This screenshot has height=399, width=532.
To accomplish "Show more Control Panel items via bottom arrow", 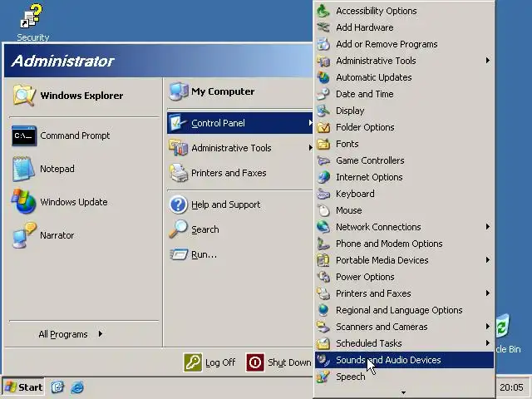I will 403,393.
